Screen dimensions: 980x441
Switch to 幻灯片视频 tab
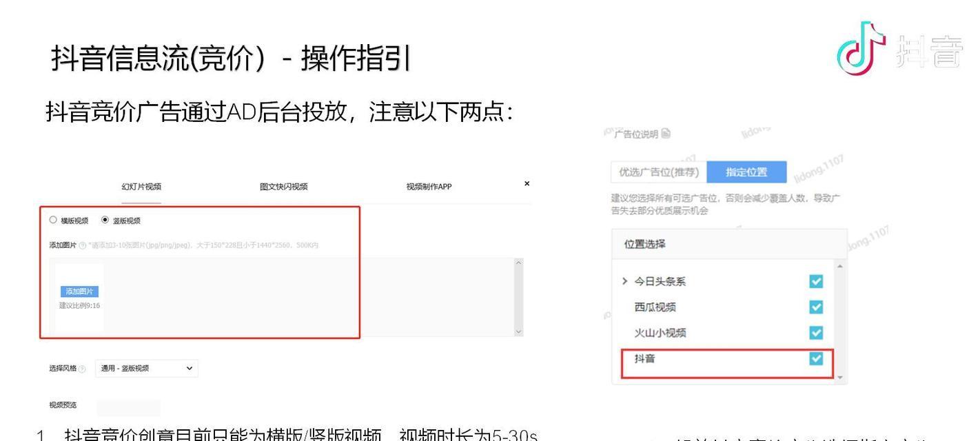tap(141, 186)
